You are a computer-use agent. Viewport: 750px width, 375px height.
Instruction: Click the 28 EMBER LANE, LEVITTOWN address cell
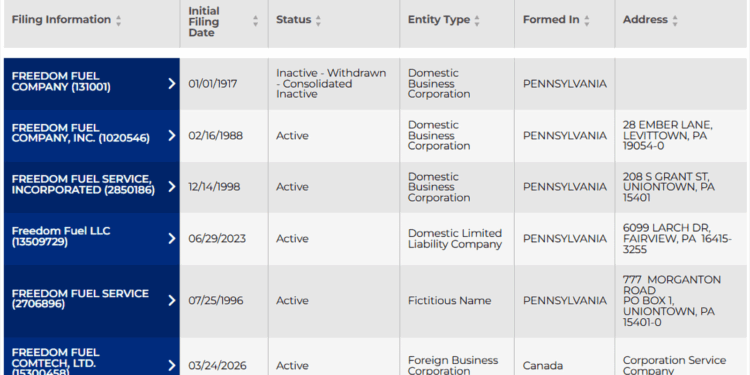[667, 135]
